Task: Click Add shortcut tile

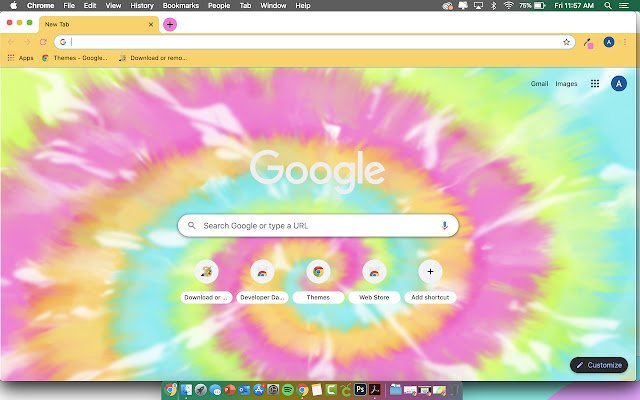Action: pyautogui.click(x=430, y=281)
